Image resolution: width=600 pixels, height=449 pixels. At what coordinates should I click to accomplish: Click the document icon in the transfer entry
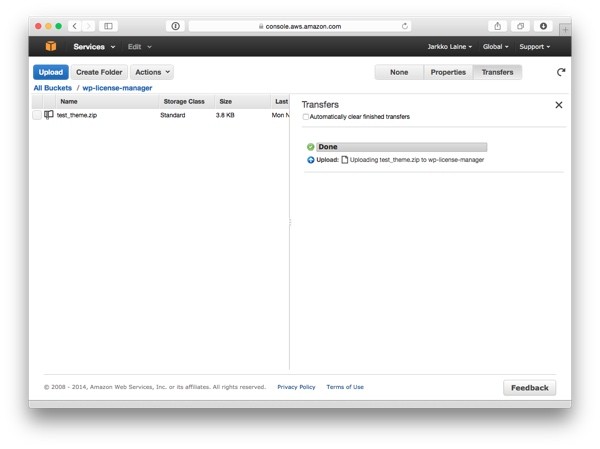[x=344, y=160]
